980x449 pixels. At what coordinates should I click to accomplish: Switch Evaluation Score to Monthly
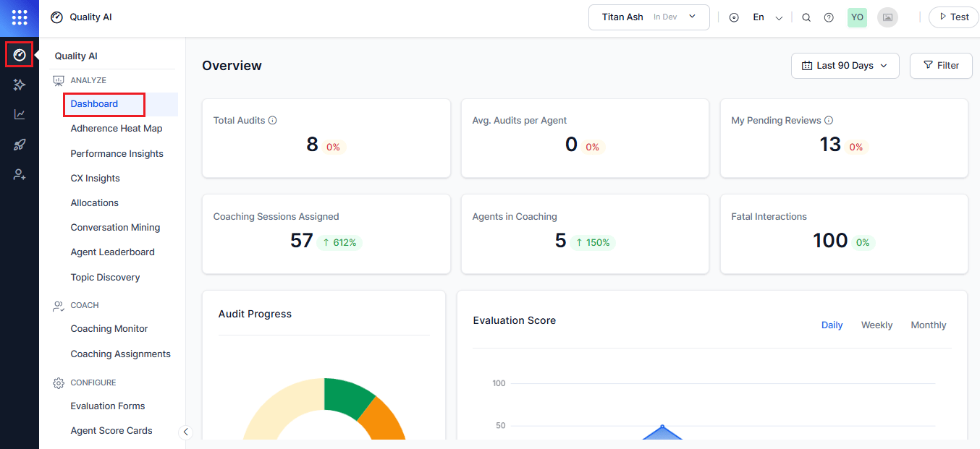pos(929,325)
